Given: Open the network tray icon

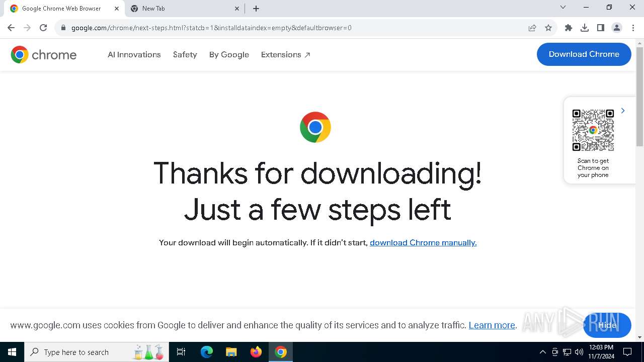Looking at the screenshot, I should point(567,352).
